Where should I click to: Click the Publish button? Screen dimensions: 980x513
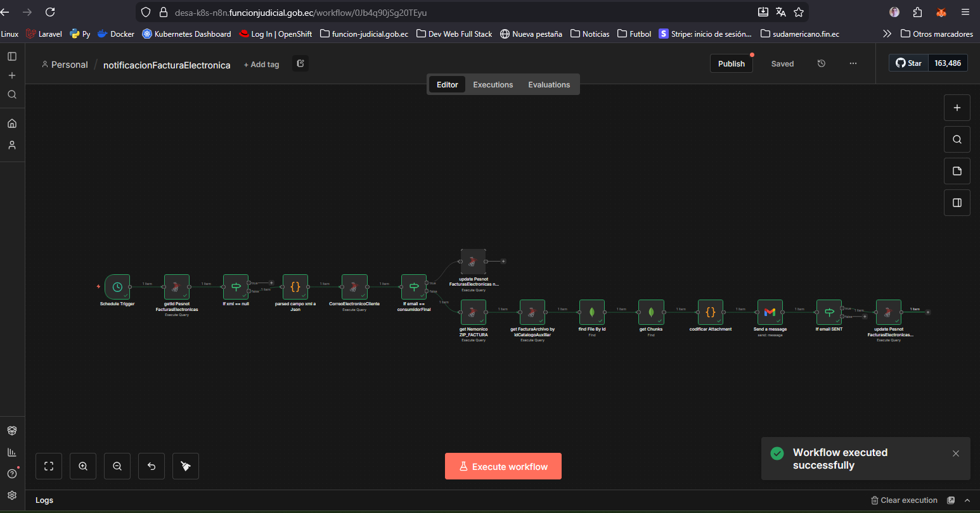[731, 63]
